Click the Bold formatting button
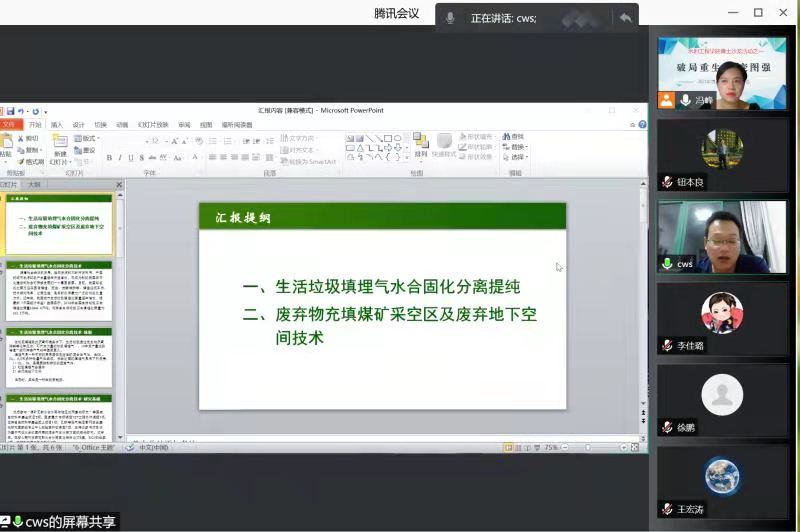This screenshot has width=800, height=532. [109, 158]
